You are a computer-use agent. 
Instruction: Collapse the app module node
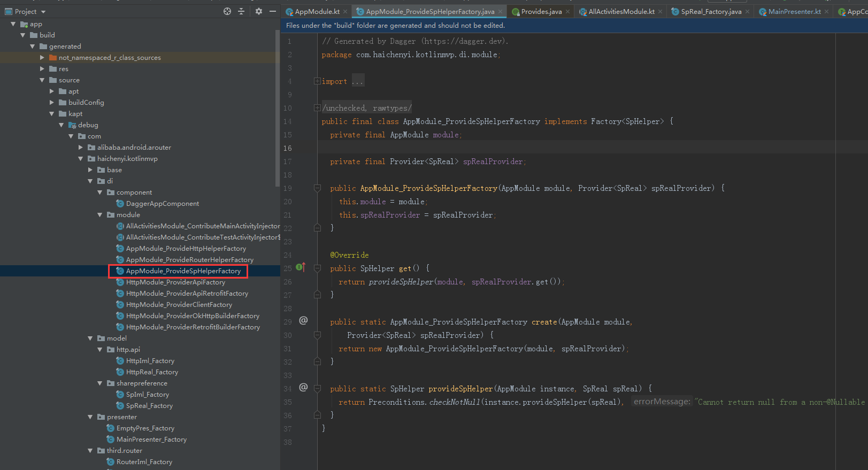(13, 24)
